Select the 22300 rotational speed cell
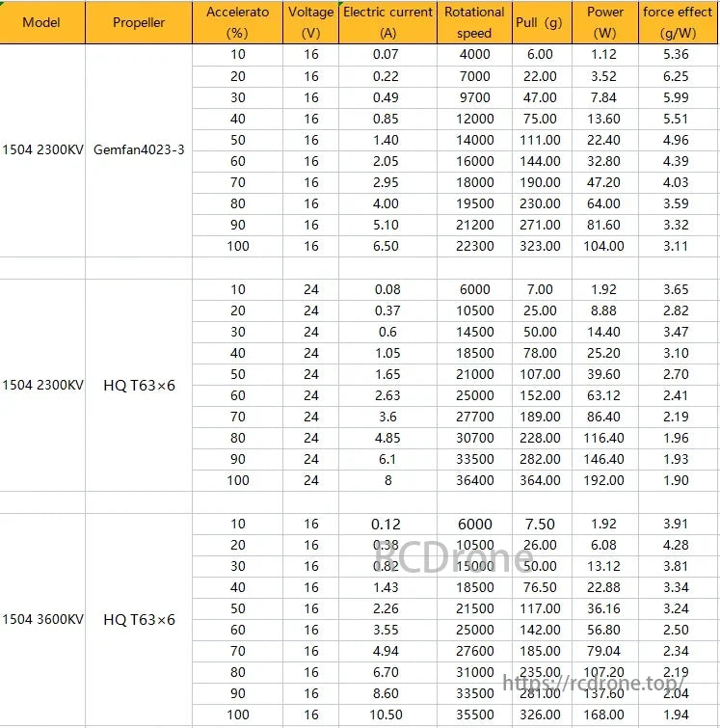The width and height of the screenshot is (720, 728). 474,246
